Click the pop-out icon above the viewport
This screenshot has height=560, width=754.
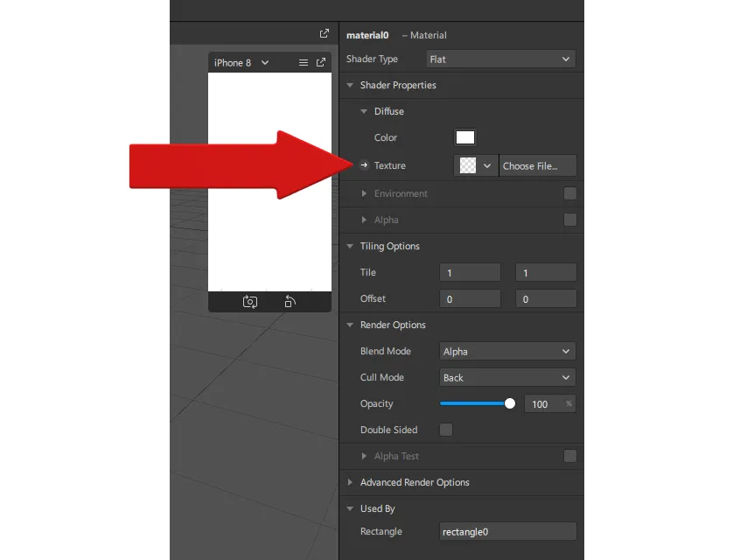click(325, 33)
